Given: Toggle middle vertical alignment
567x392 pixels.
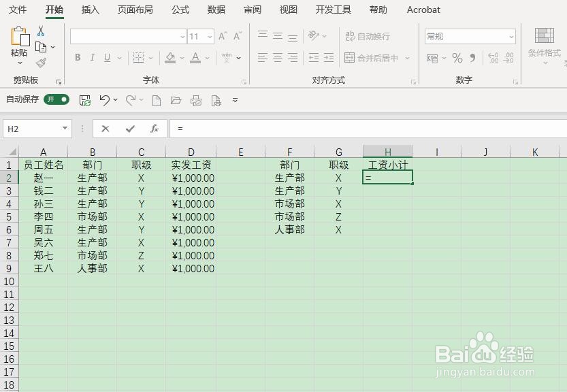Looking at the screenshot, I should point(278,36).
